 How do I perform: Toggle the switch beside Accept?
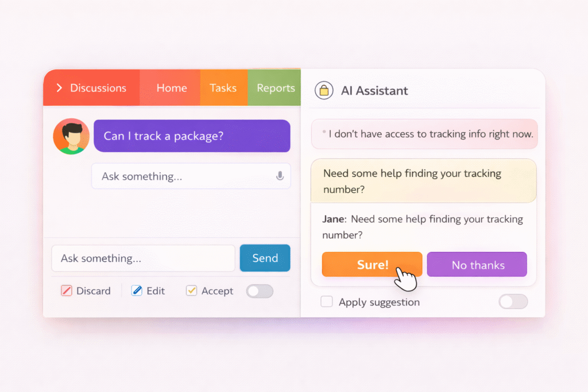(259, 291)
